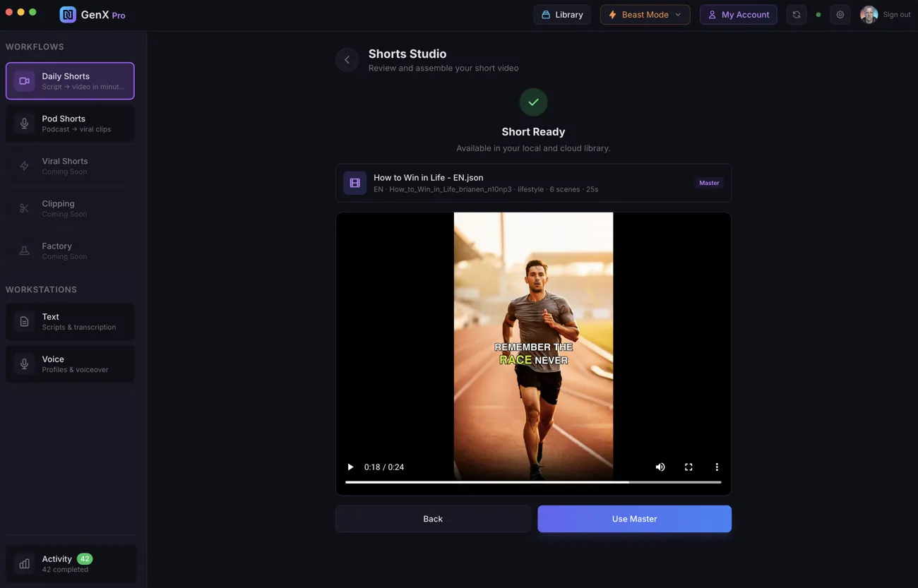Open the Text workstation scripts icon

[x=25, y=321]
